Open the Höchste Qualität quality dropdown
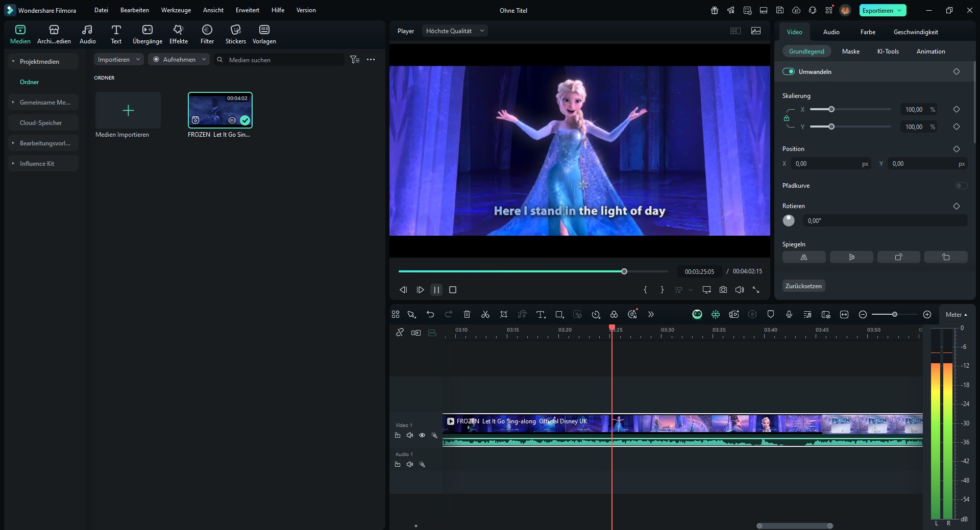The height and width of the screenshot is (530, 980). (454, 31)
